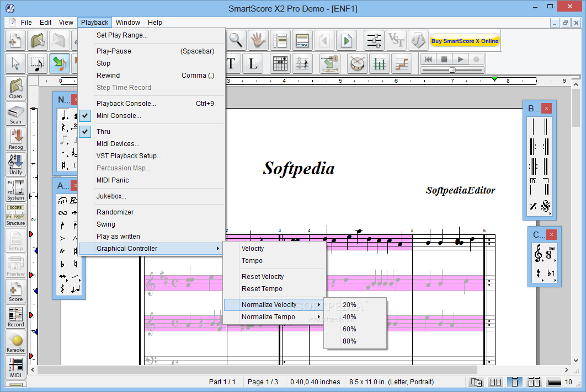The width and height of the screenshot is (586, 392).
Task: Choose 20% normalize velocity value
Action: pos(355,305)
